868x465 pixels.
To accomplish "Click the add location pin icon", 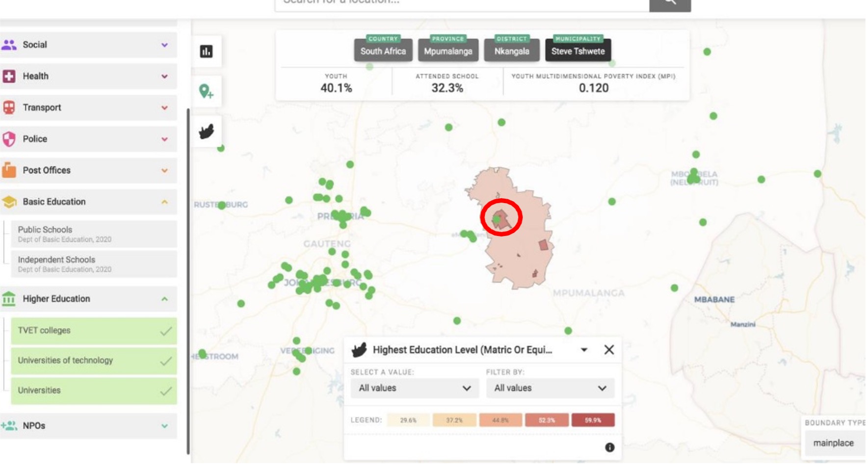I will coord(206,91).
